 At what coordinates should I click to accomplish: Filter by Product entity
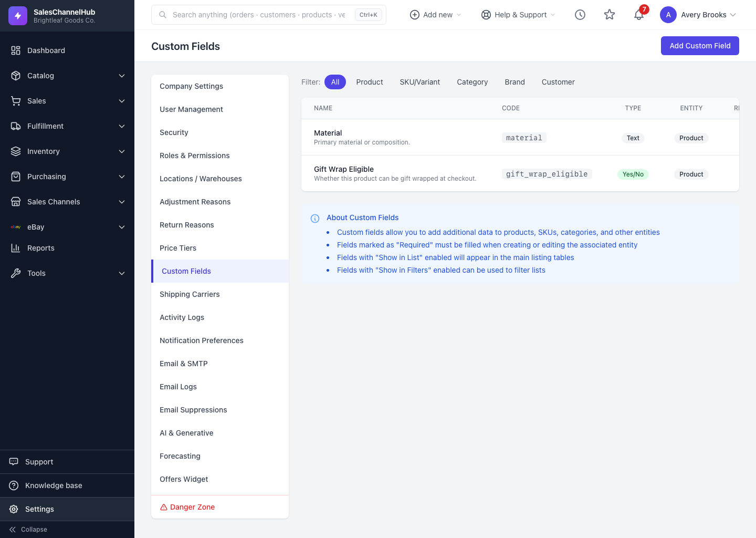click(x=370, y=82)
